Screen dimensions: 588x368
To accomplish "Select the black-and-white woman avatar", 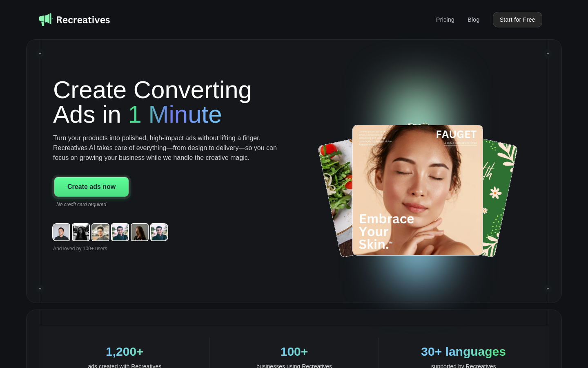I will (x=81, y=232).
